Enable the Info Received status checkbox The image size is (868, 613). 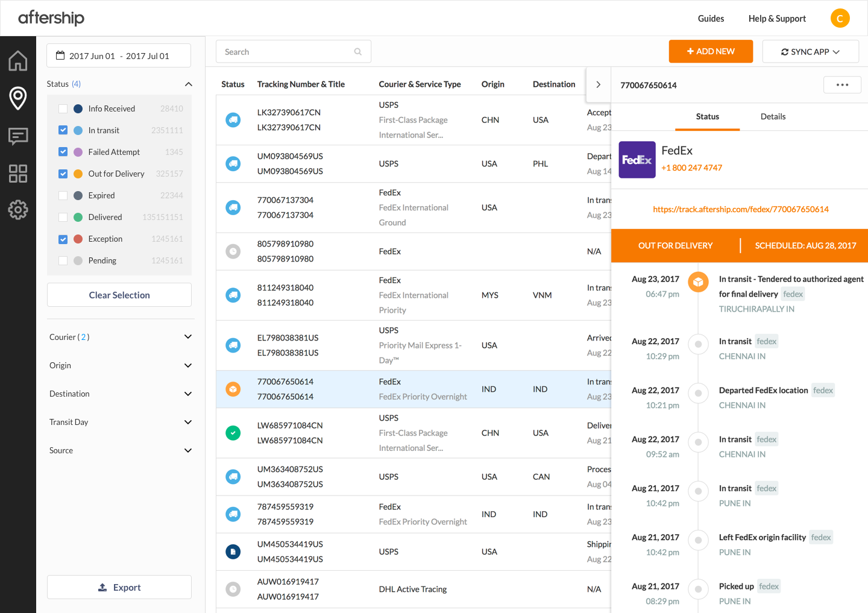(63, 108)
